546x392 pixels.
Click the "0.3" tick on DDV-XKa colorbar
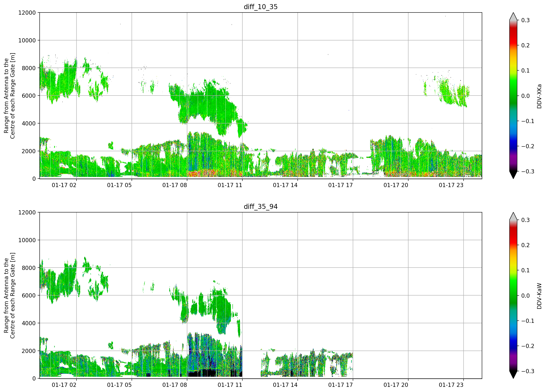point(526,20)
